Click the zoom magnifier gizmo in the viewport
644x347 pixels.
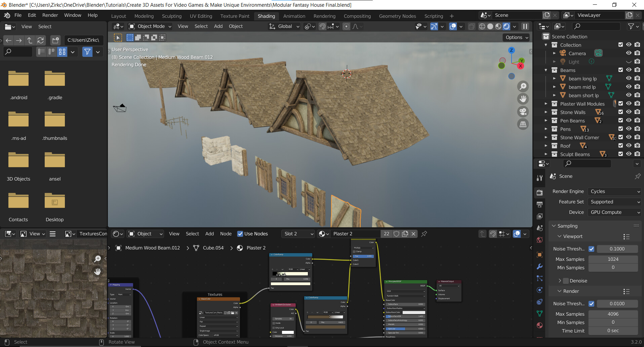click(x=523, y=86)
